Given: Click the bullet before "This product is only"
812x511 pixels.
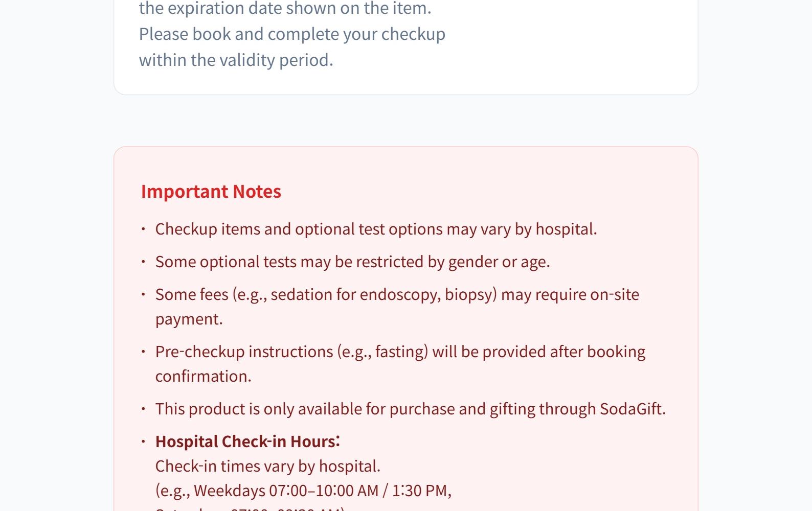Looking at the screenshot, I should coord(144,409).
